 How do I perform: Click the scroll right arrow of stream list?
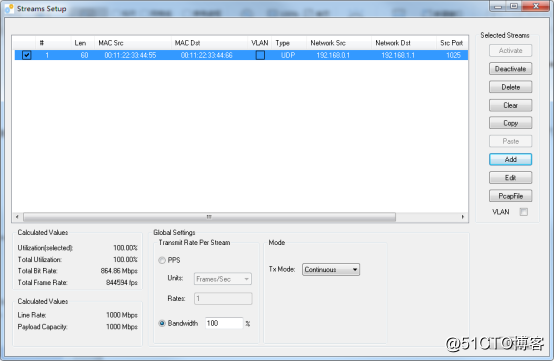click(463, 217)
